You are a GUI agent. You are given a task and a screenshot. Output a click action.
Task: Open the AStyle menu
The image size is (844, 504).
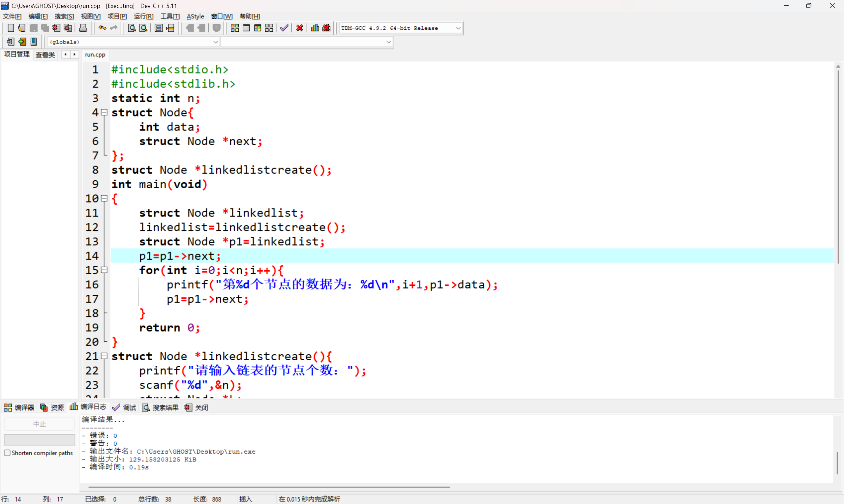point(195,16)
